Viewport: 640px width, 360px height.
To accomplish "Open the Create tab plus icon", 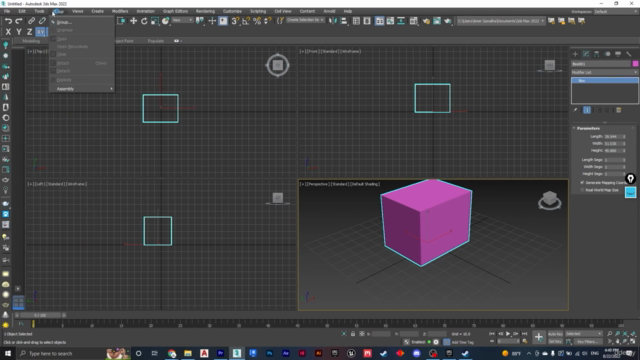I will 576,54.
